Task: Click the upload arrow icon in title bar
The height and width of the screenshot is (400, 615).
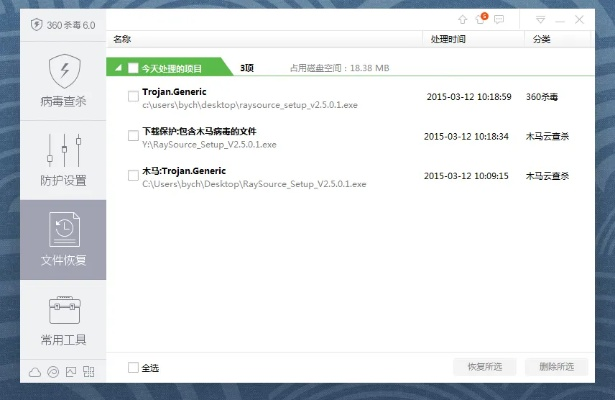Action: pos(463,19)
